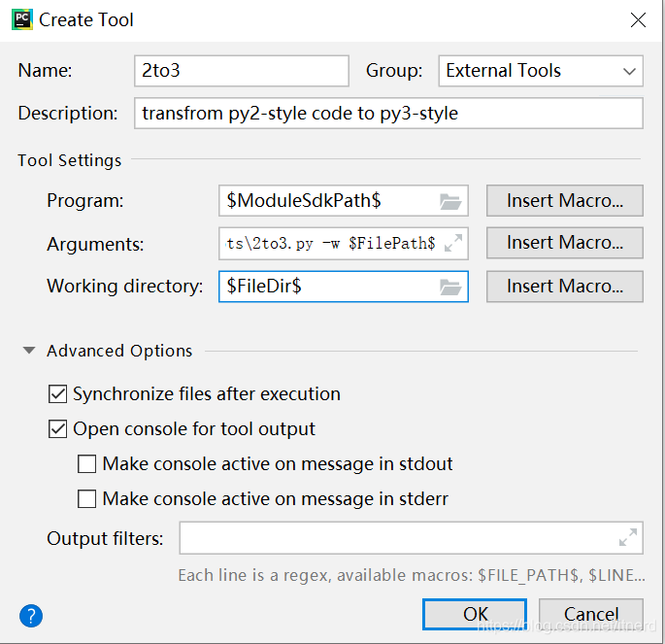Close the Create Tool dialog
Viewport: 665px width, 644px height.
pyautogui.click(x=638, y=20)
